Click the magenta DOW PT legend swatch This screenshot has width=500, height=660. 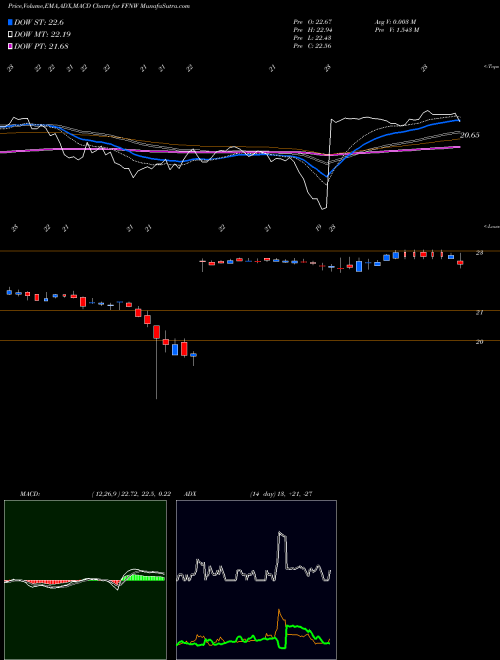point(10,46)
